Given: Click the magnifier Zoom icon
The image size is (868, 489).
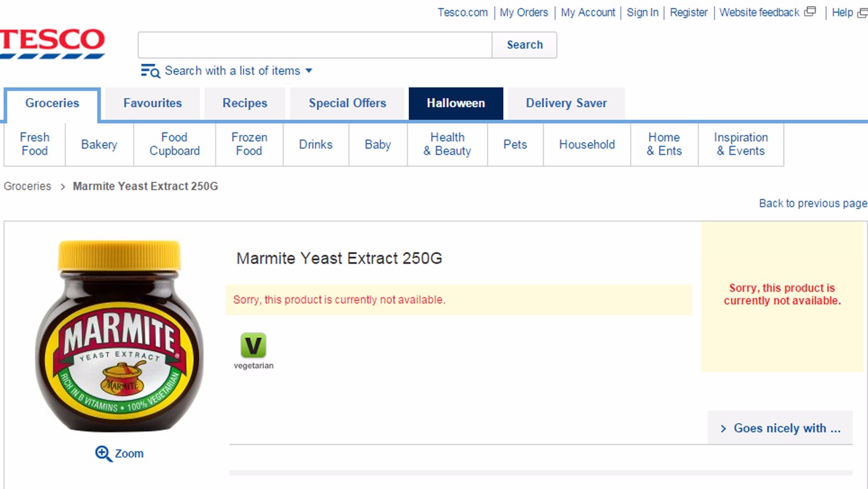Looking at the screenshot, I should point(104,454).
